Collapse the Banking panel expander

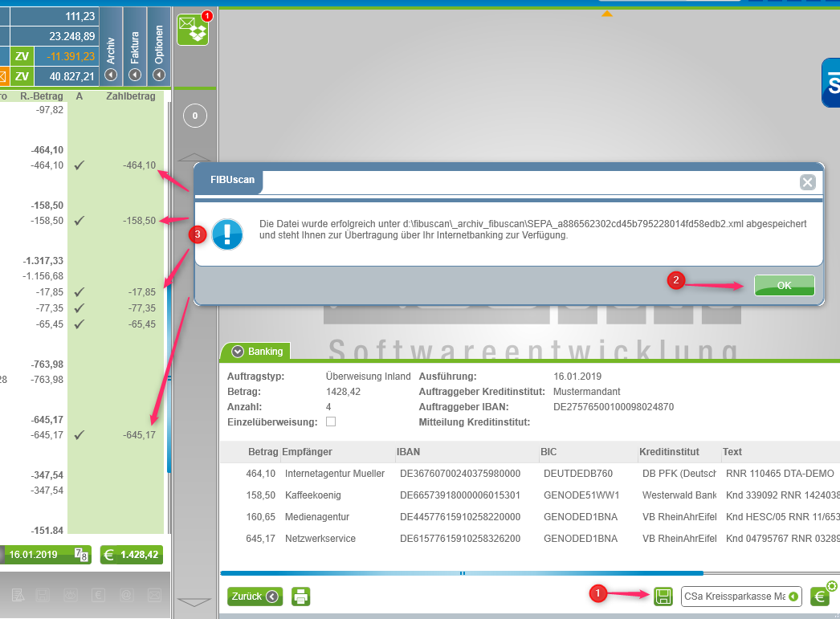[x=237, y=352]
